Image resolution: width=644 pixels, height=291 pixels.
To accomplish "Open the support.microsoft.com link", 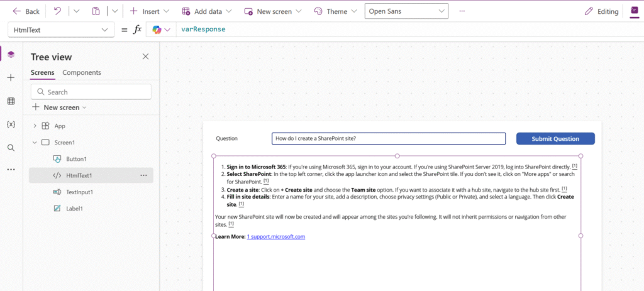I will coord(276,237).
